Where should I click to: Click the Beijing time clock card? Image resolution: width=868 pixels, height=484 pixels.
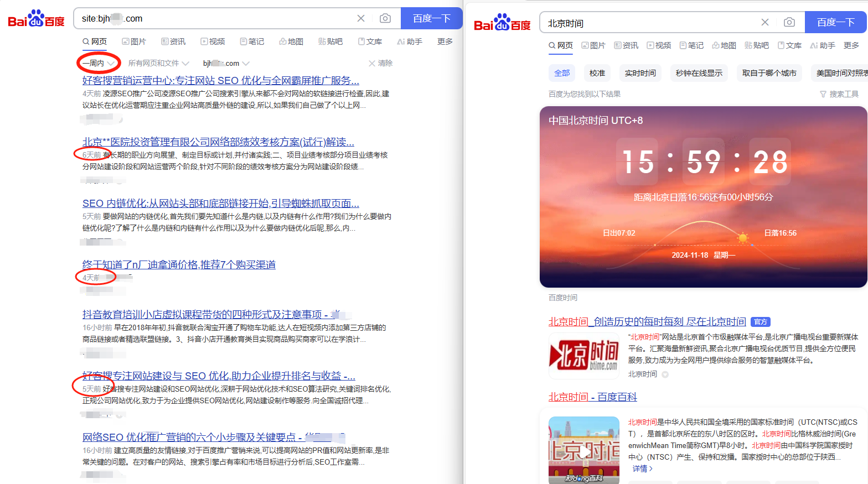click(x=704, y=197)
